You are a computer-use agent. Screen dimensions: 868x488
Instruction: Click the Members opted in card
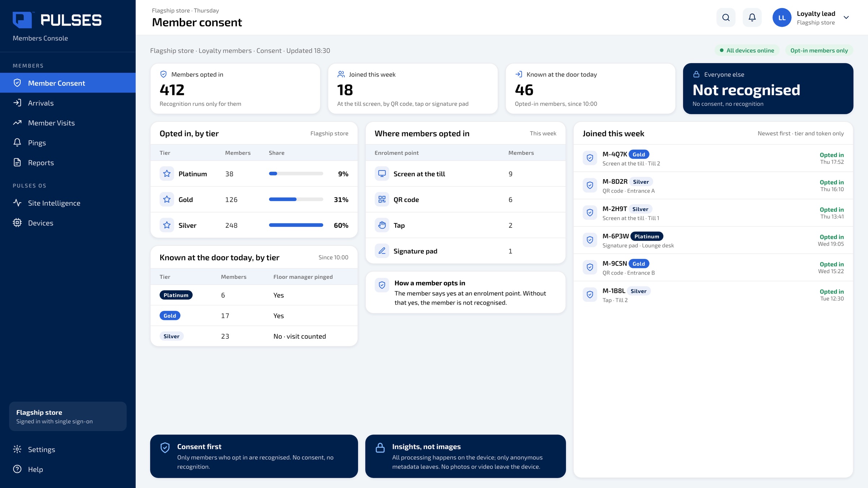[235, 89]
